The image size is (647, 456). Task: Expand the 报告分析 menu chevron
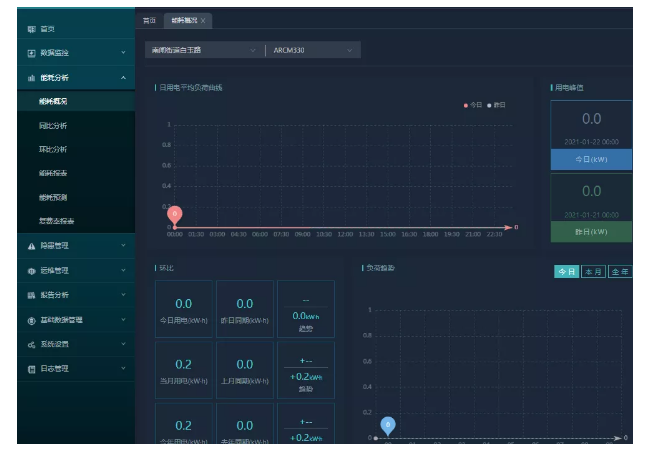point(123,295)
